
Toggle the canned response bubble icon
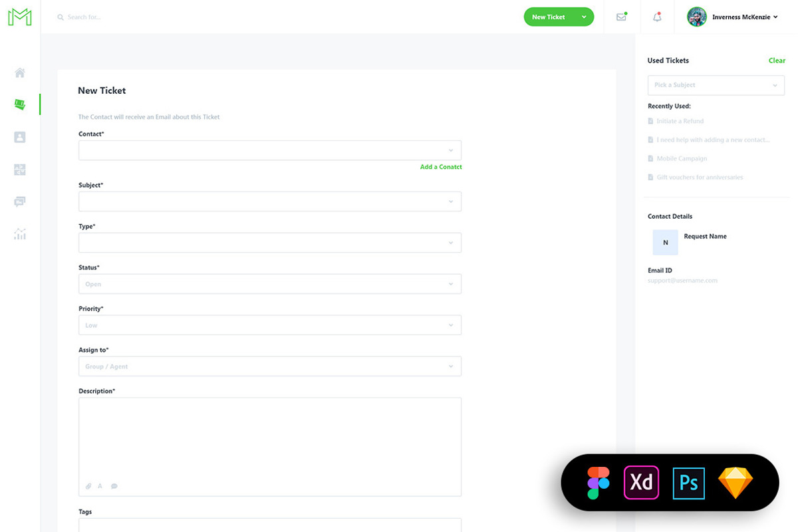pos(114,486)
